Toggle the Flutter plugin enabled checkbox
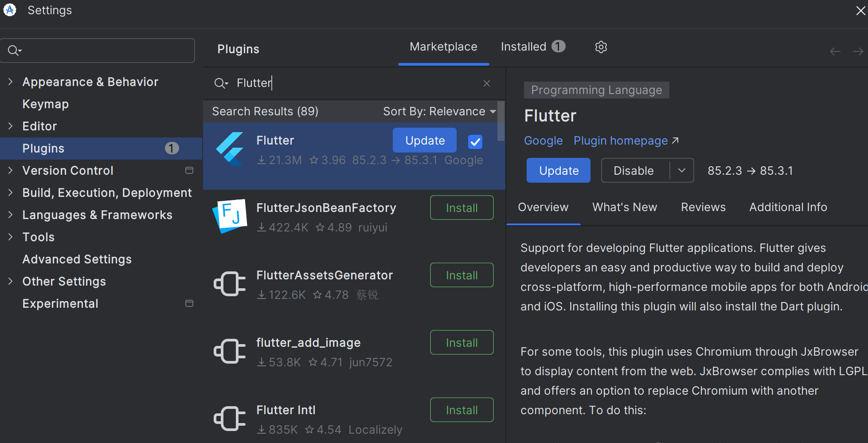 point(475,142)
